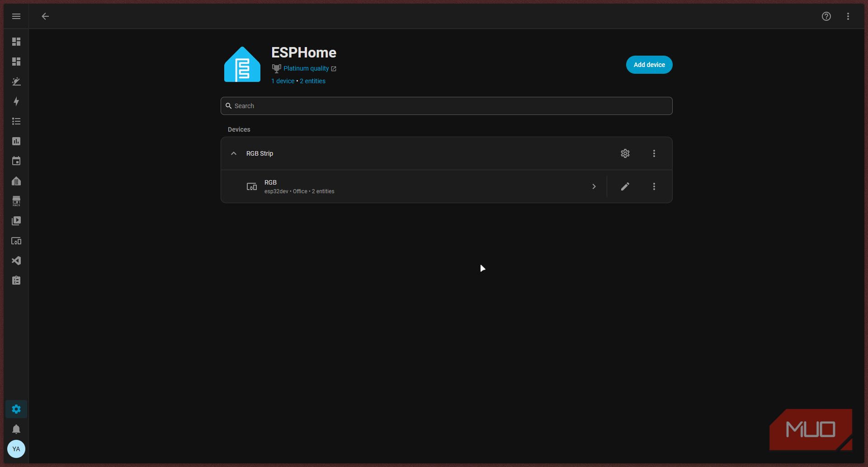
Task: Open top-right overflow menu
Action: coord(848,16)
